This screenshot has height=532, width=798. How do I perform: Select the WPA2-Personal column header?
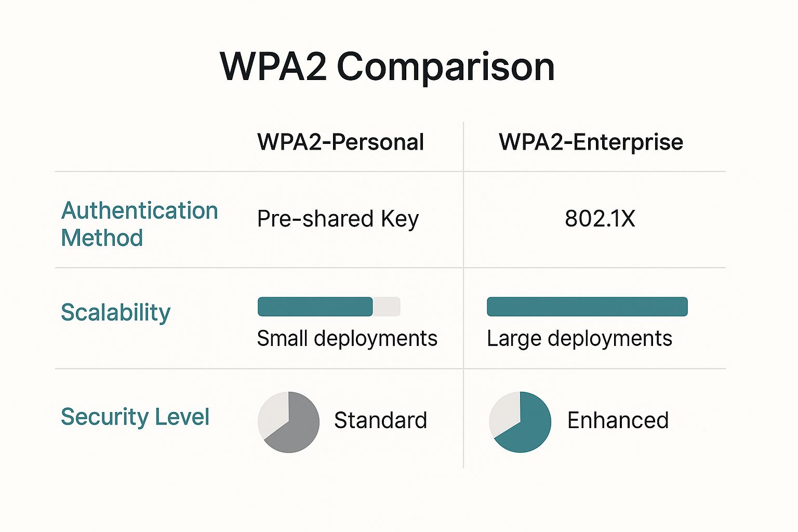[x=340, y=142]
